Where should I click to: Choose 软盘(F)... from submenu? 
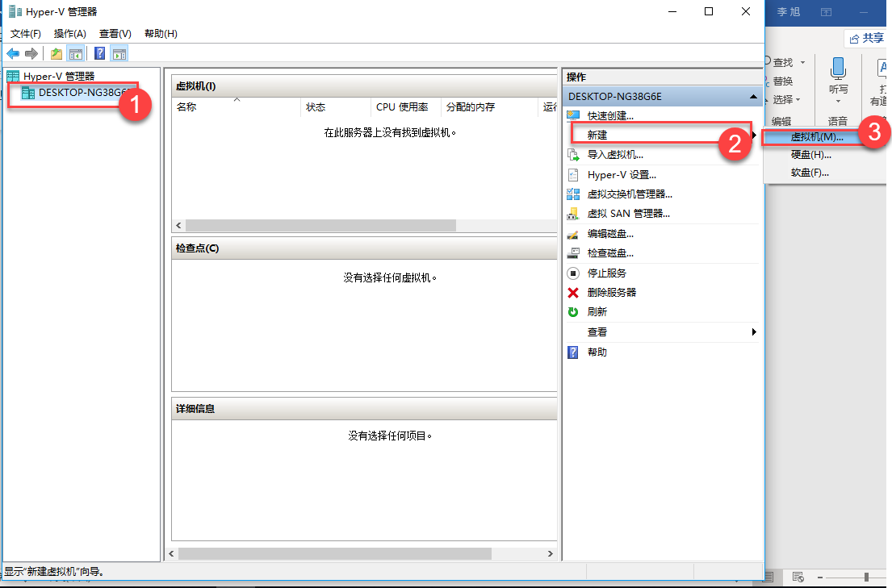(810, 173)
